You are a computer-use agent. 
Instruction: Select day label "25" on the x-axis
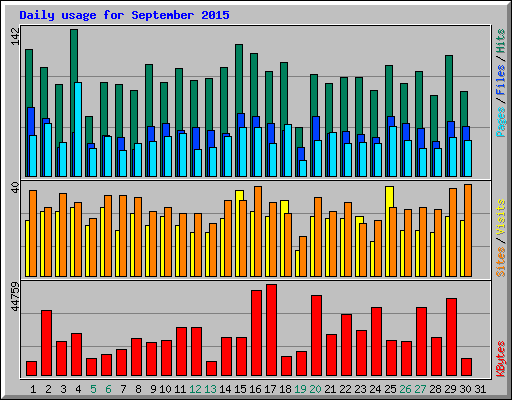390,389
